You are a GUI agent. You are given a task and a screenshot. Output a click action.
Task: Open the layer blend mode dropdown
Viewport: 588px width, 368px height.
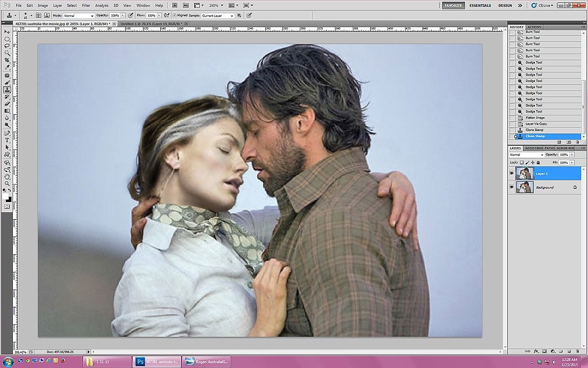526,155
